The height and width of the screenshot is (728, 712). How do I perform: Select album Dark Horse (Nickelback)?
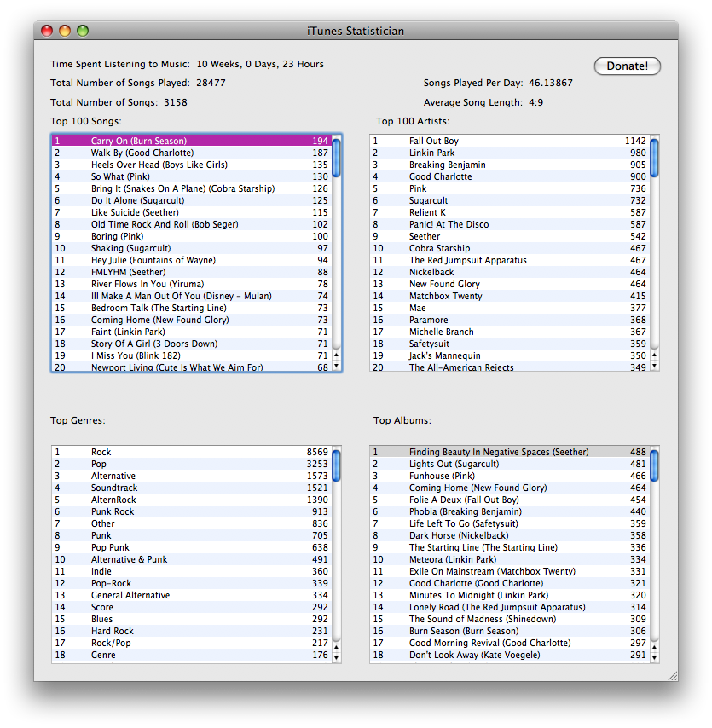click(x=510, y=536)
